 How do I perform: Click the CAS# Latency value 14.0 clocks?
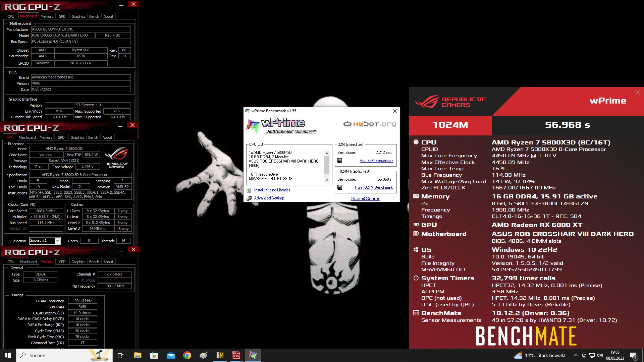tap(83, 313)
